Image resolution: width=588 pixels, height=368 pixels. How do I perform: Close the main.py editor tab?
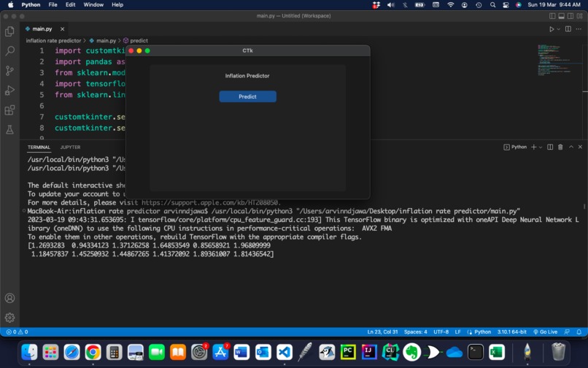coord(62,29)
